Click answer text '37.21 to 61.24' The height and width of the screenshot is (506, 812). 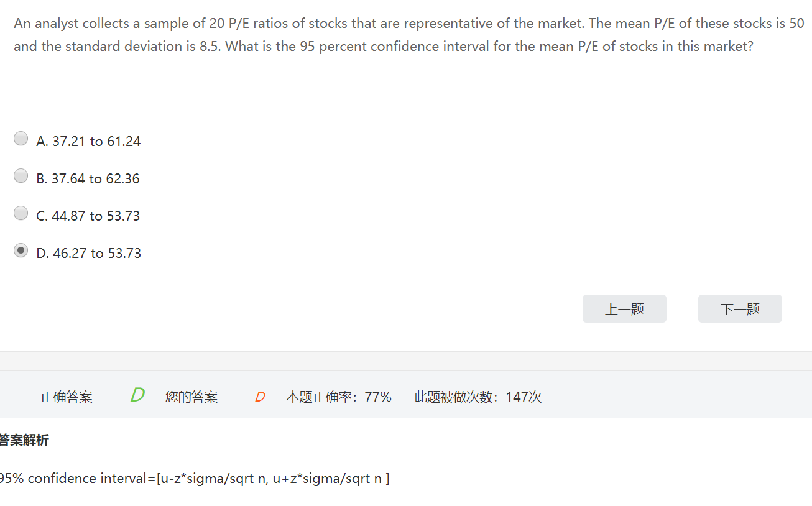tap(96, 142)
